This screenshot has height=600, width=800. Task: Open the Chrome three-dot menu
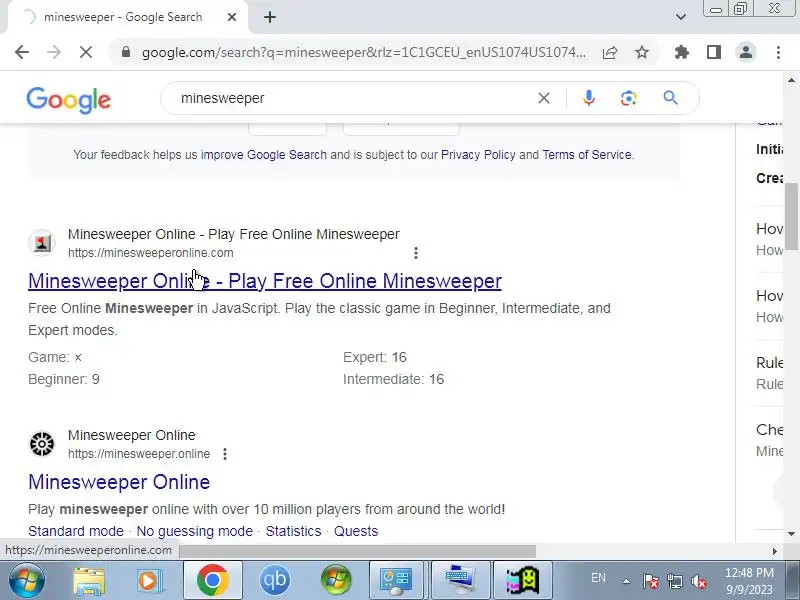point(778,52)
